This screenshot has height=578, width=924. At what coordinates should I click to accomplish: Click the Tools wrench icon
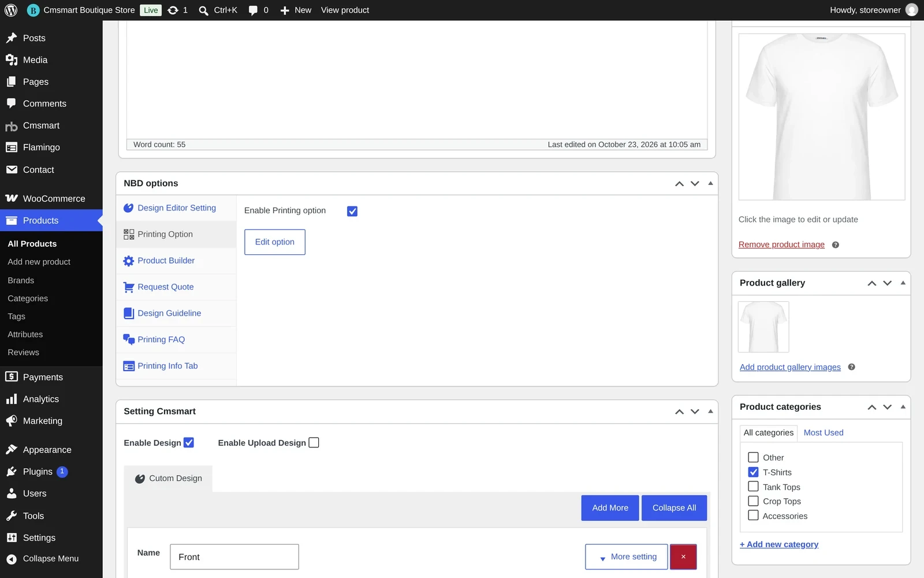tap(12, 516)
